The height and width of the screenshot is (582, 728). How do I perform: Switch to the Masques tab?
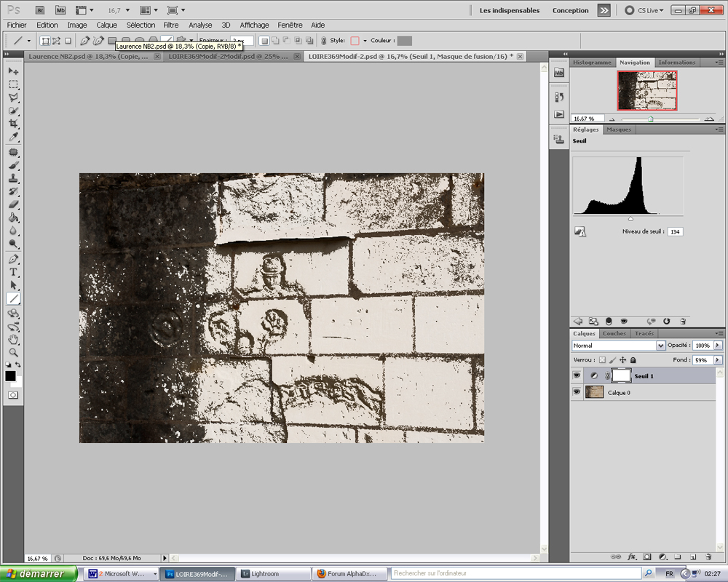coord(618,129)
